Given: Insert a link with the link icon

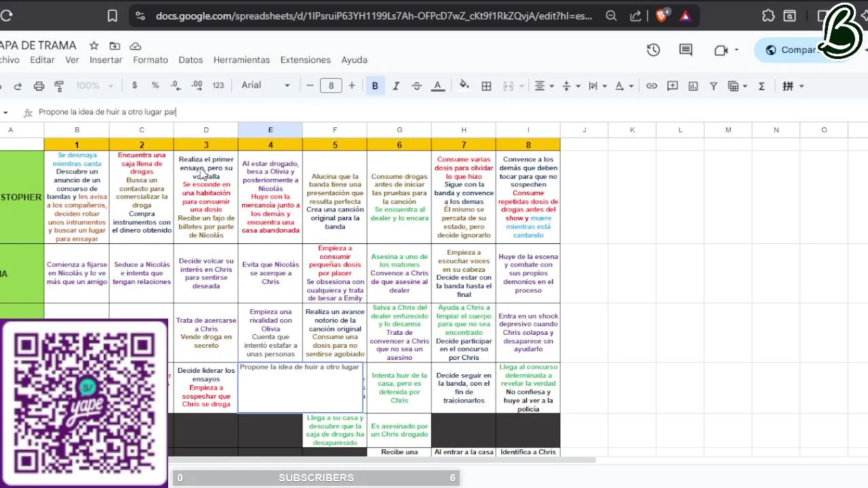Looking at the screenshot, I should click(652, 86).
